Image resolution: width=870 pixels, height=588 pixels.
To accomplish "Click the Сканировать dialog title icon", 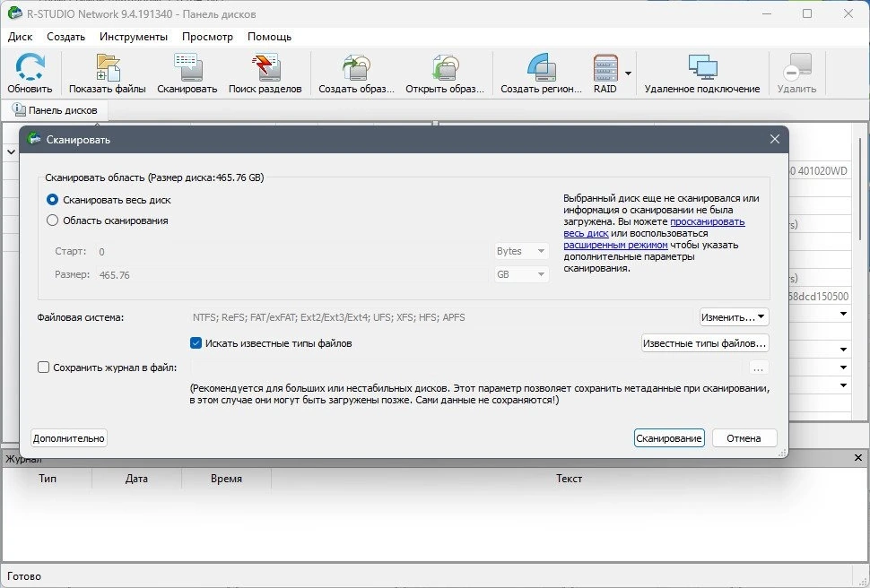I will [x=34, y=139].
